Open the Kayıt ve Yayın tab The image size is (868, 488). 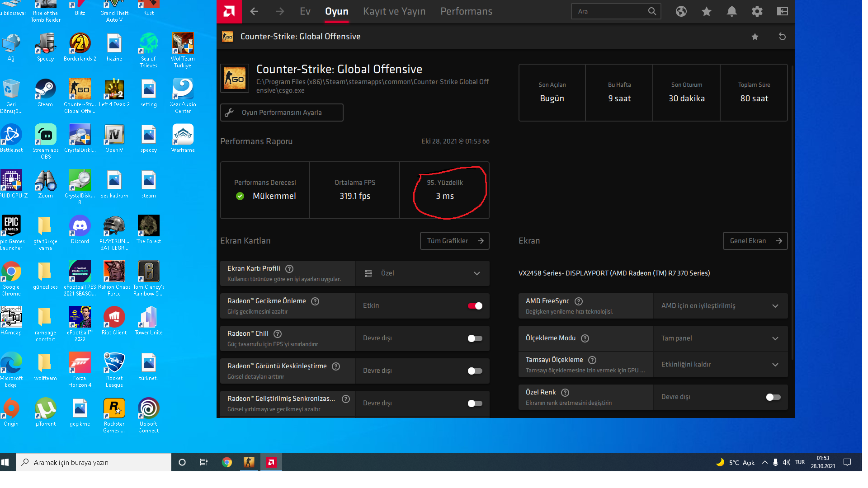(394, 12)
